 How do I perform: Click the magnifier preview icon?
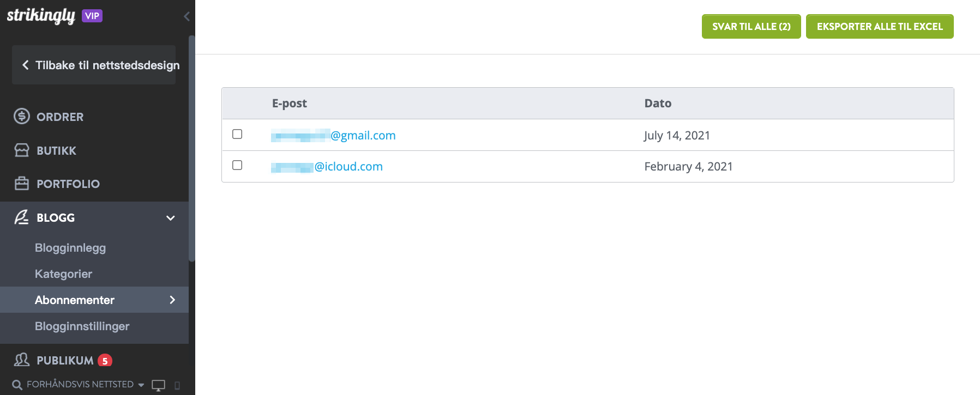tap(17, 385)
